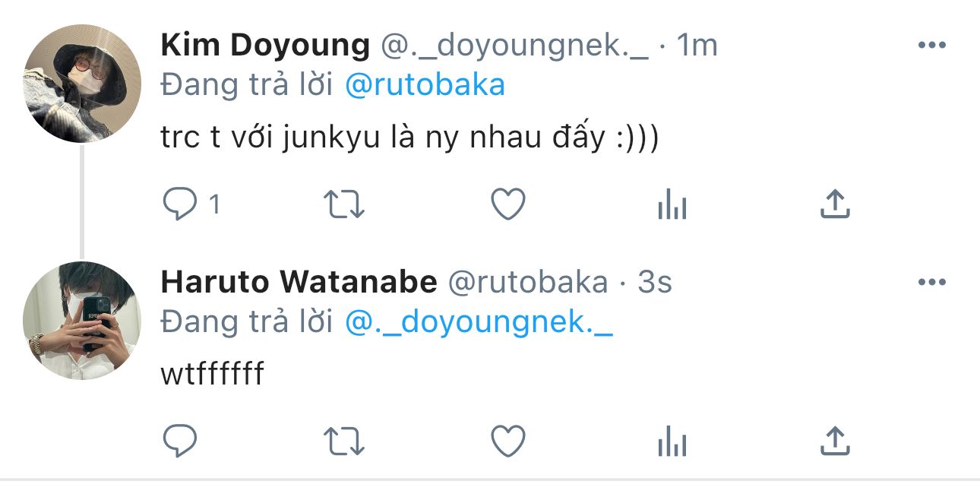The height and width of the screenshot is (497, 980).
Task: Open the Haruto Watanabe display name
Action: (x=299, y=283)
